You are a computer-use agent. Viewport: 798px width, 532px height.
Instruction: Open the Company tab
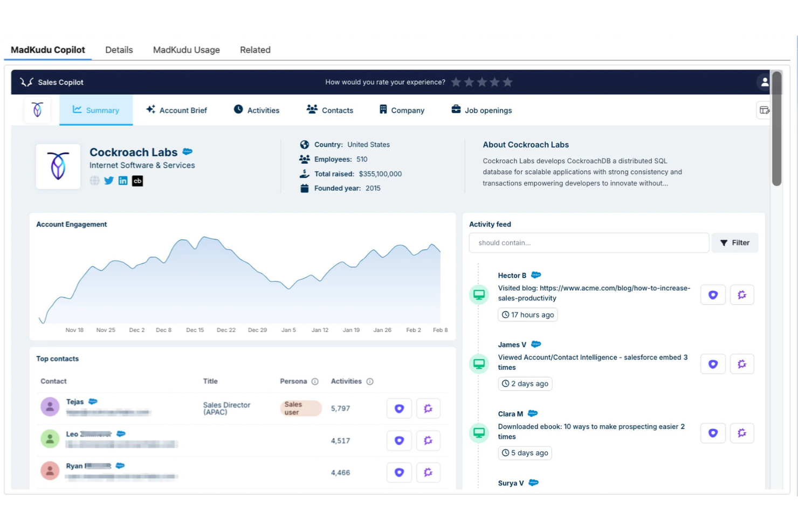click(402, 110)
